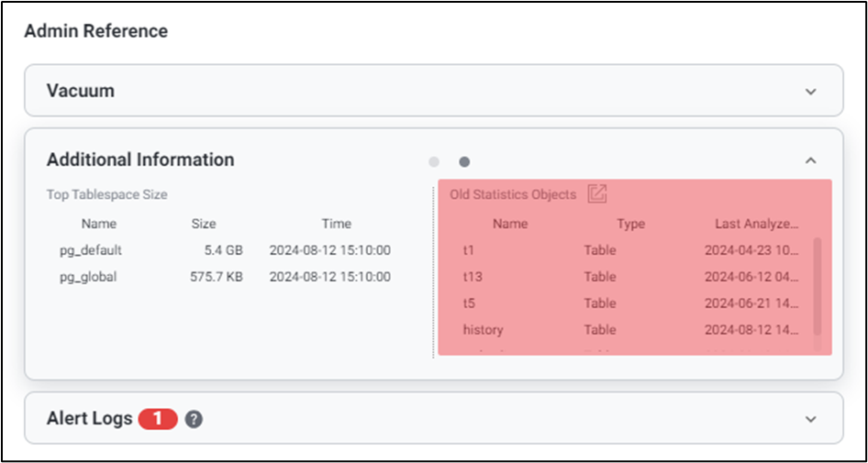Click the Alert Logs help question mark icon
868x463 pixels.
(193, 419)
